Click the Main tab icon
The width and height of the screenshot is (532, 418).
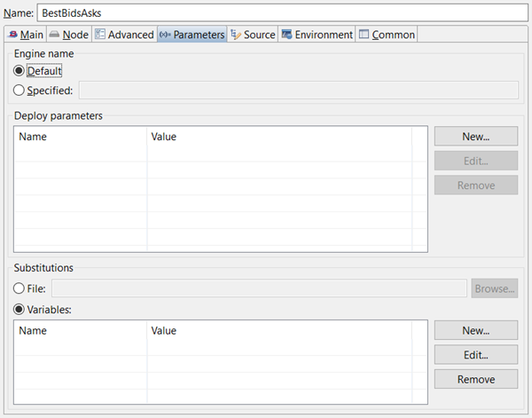pos(12,35)
